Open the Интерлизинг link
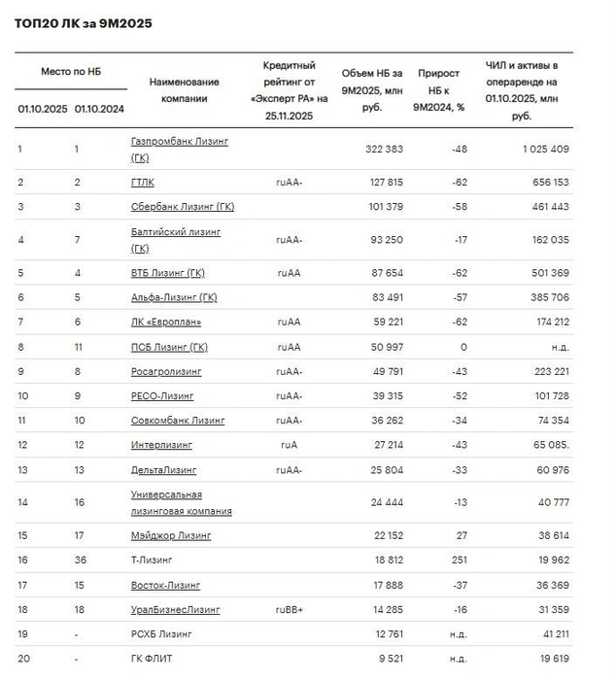This screenshot has width=616, height=680. [161, 445]
